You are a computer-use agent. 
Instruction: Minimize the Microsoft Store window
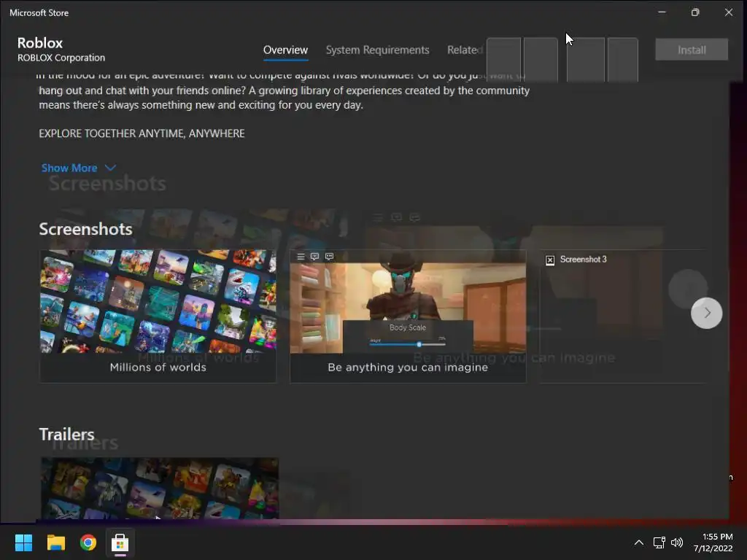tap(662, 12)
